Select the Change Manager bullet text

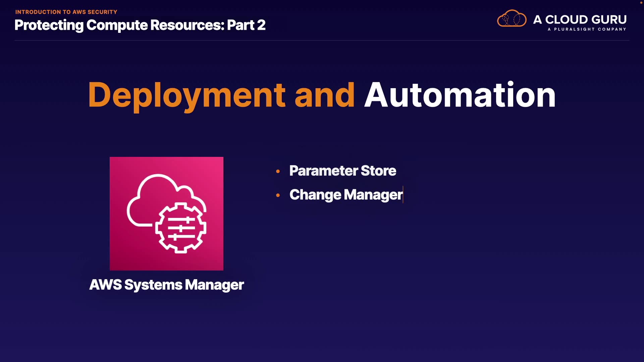345,195
